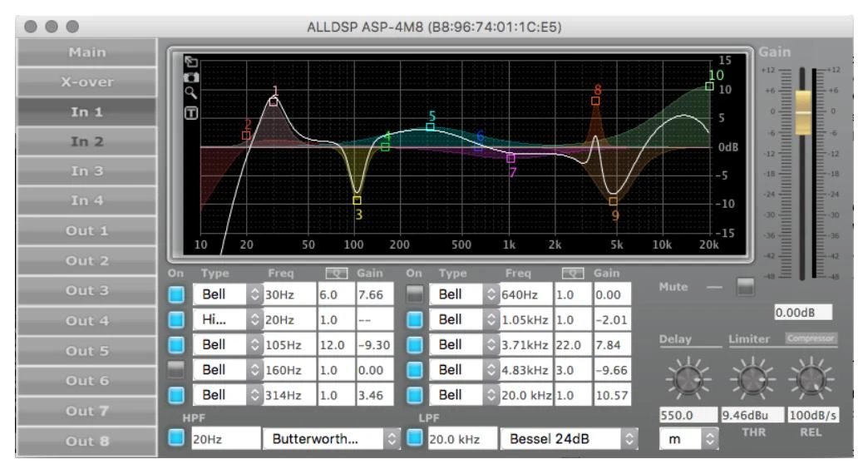868x474 pixels.
Task: Open filter type dropdown for 314Hz band
Action: (x=228, y=395)
